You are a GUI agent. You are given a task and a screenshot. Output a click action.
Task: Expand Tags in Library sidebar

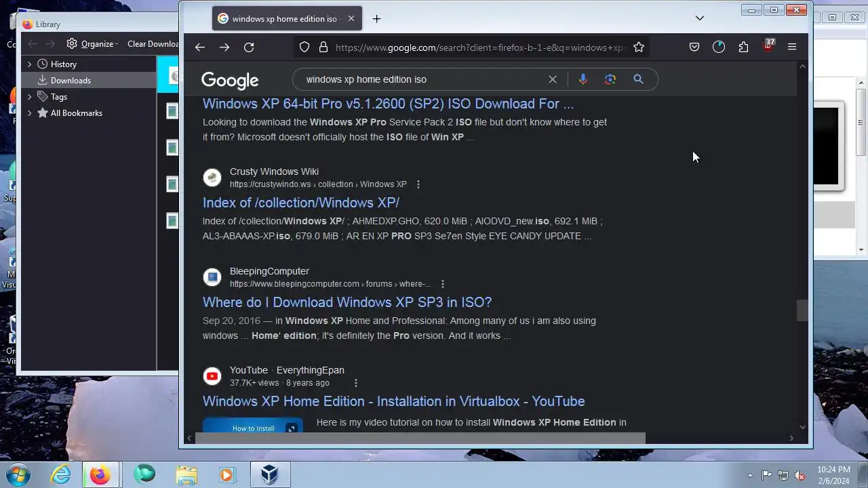[29, 97]
